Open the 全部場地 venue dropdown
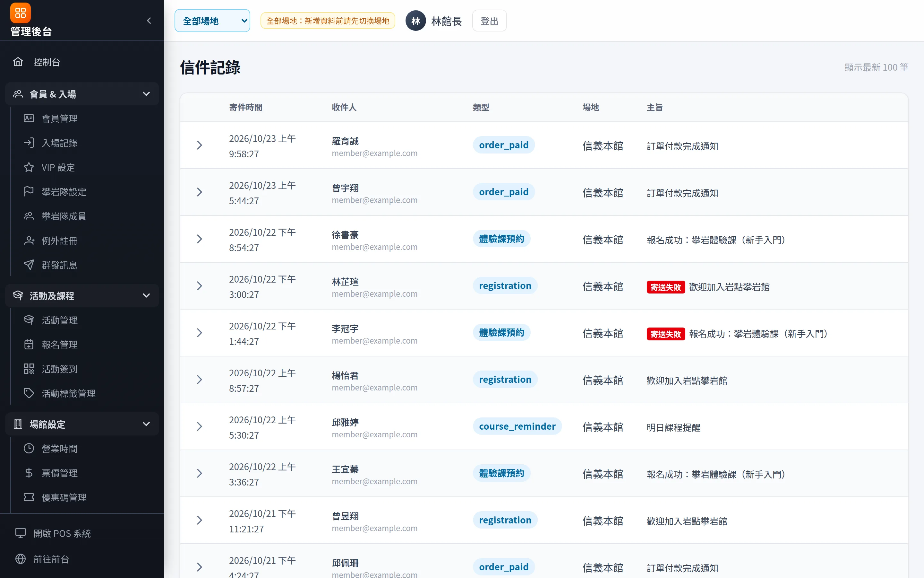The image size is (924, 578). pyautogui.click(x=212, y=21)
